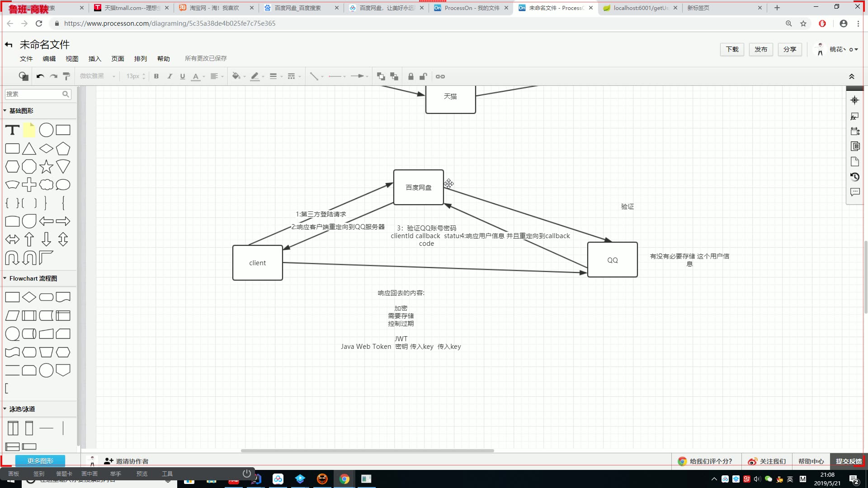Open the history clock icon in right panel
This screenshot has width=868, height=488.
coord(854,177)
